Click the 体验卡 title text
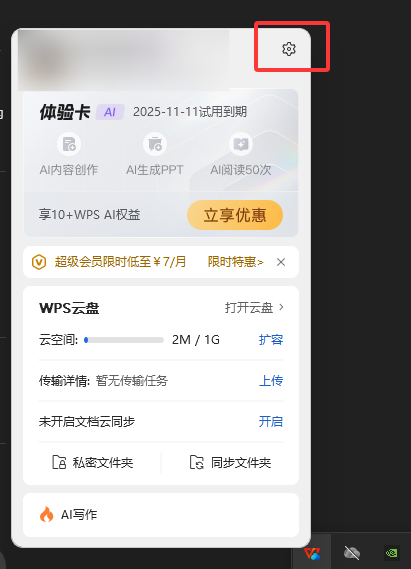The image size is (411, 569). click(x=65, y=112)
